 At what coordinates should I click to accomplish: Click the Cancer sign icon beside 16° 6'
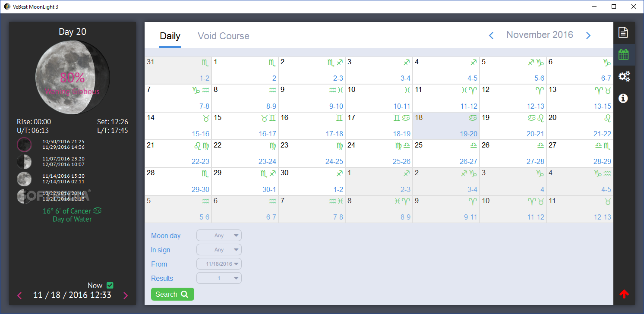[98, 211]
